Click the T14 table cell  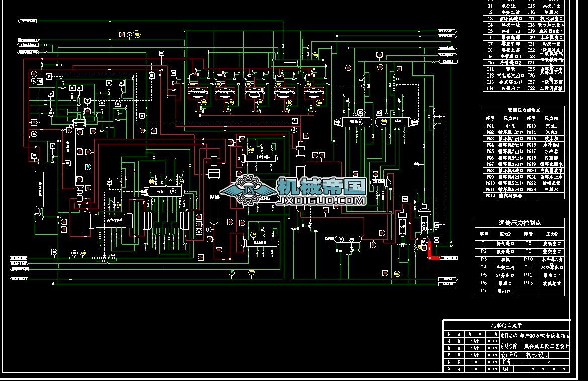490,88
